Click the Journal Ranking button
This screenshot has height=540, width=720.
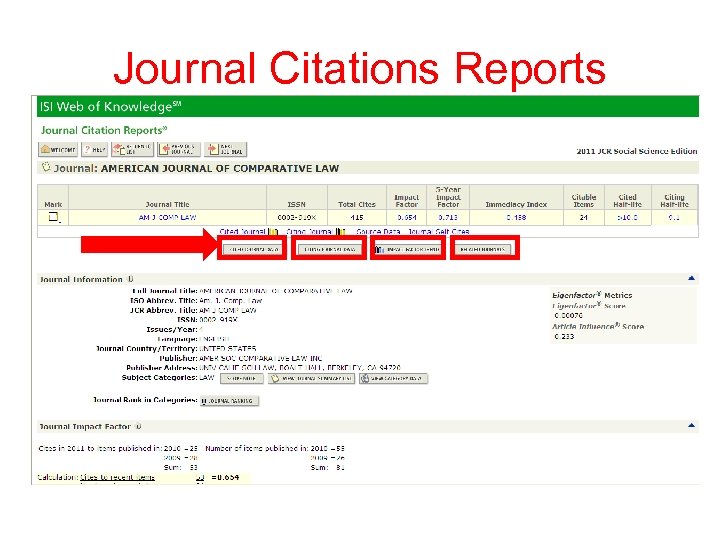coord(230,401)
